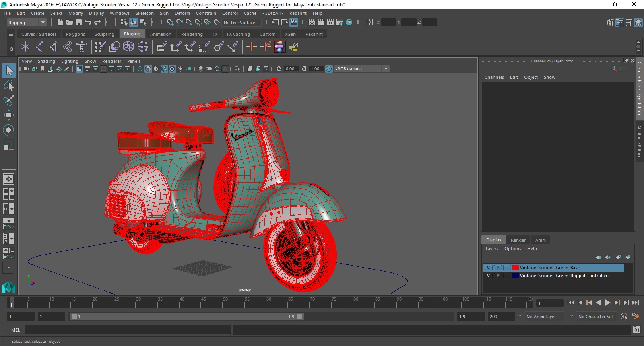Activate the Scale tool
This screenshot has height=346, width=644.
(x=9, y=144)
